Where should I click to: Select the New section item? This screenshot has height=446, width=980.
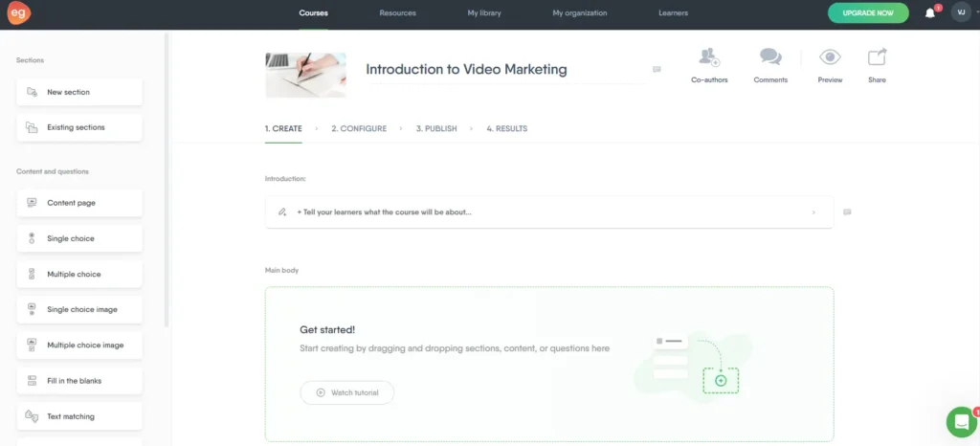[x=79, y=92]
